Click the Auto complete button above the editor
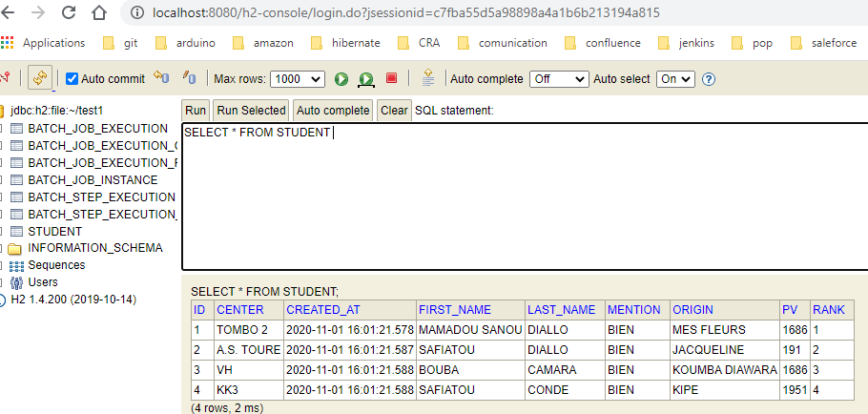Viewport: 868px width, 414px height. (x=333, y=111)
